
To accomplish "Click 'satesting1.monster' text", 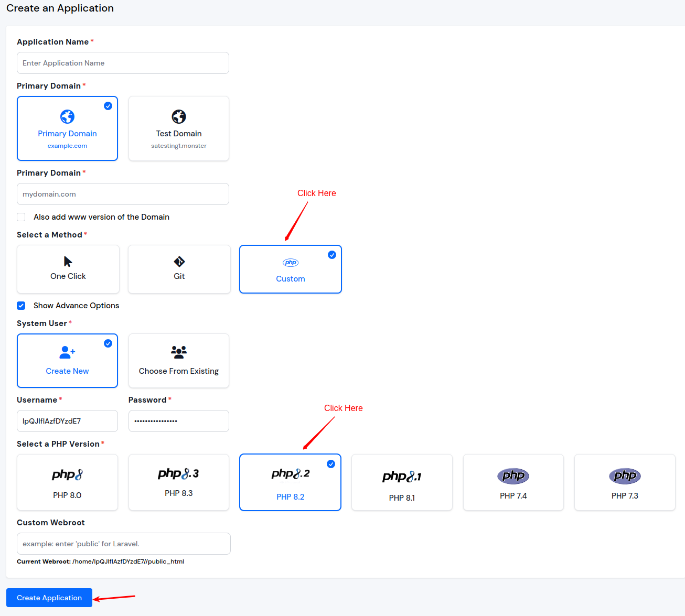I will click(179, 146).
